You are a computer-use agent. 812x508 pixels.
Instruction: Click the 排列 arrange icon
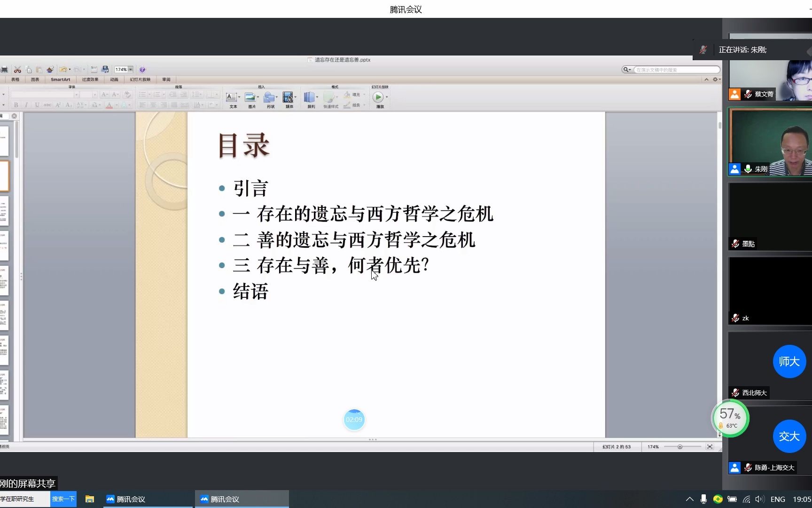[309, 97]
